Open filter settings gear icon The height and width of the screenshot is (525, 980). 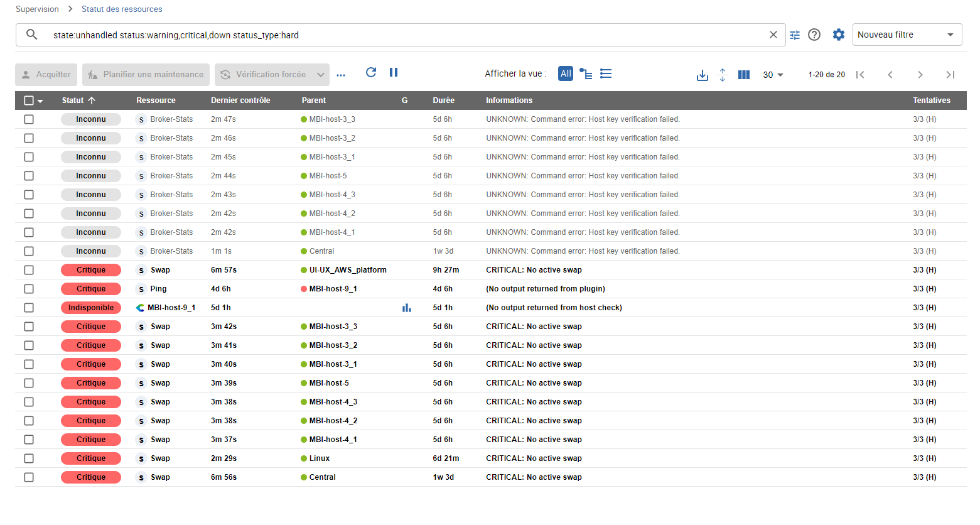839,35
